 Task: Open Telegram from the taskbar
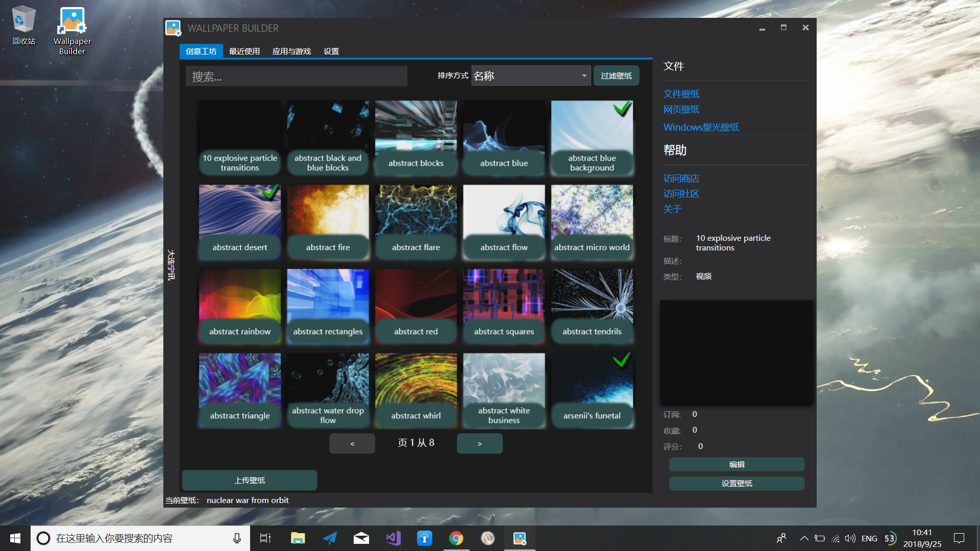pos(329,538)
